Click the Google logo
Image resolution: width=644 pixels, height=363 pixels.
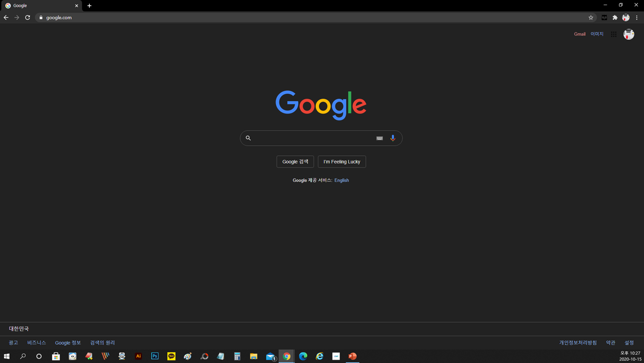tap(321, 105)
